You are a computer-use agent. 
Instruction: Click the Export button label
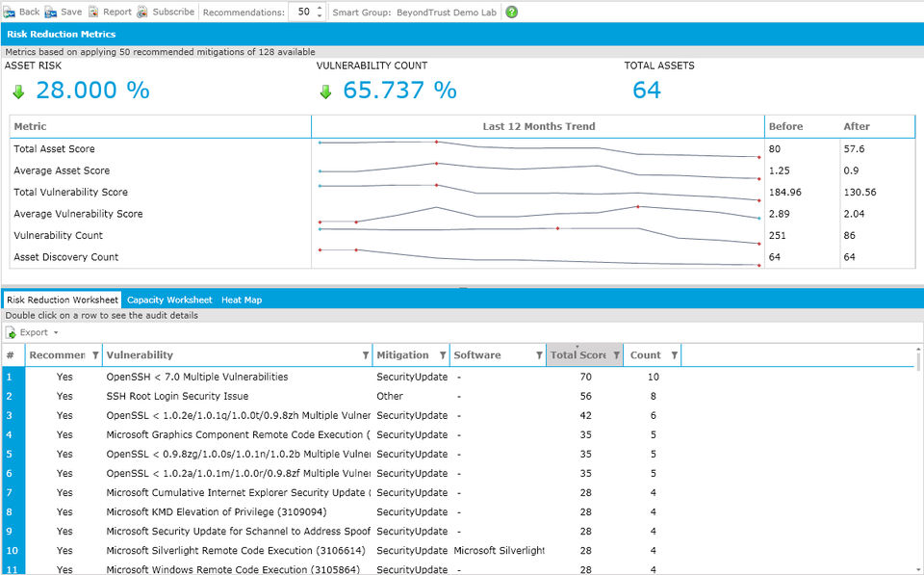pyautogui.click(x=34, y=332)
